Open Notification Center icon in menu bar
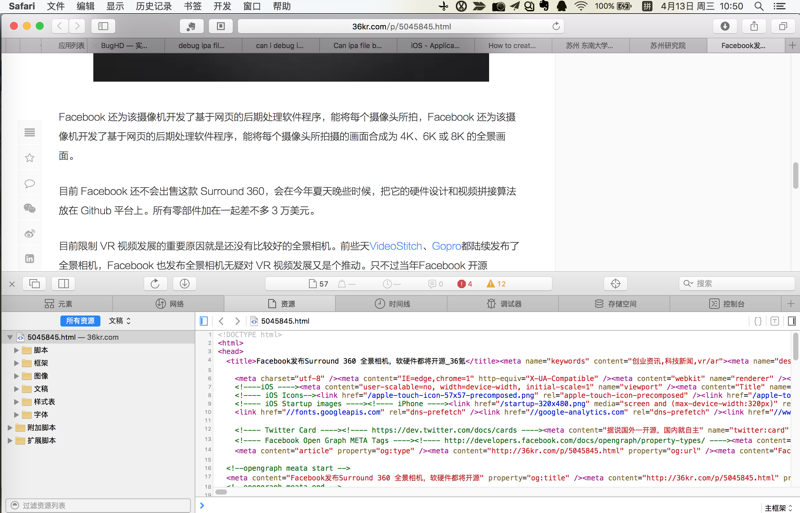Screen dimensions: 800x513 780,6
